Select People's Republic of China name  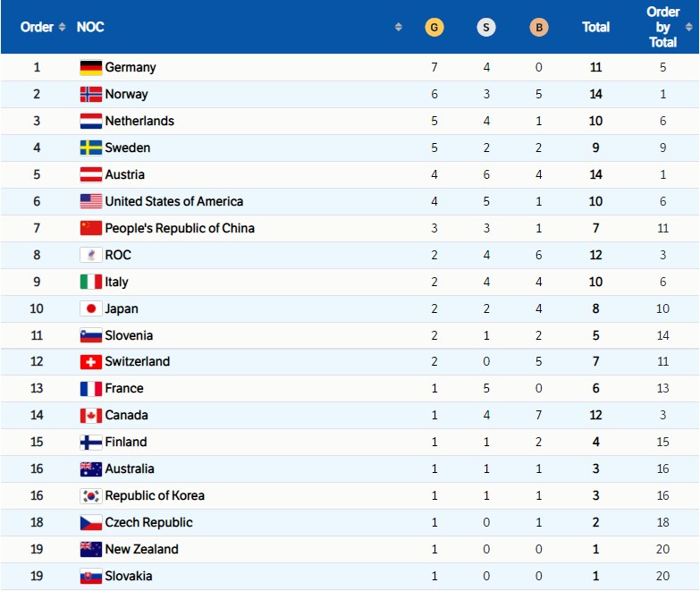tap(180, 228)
